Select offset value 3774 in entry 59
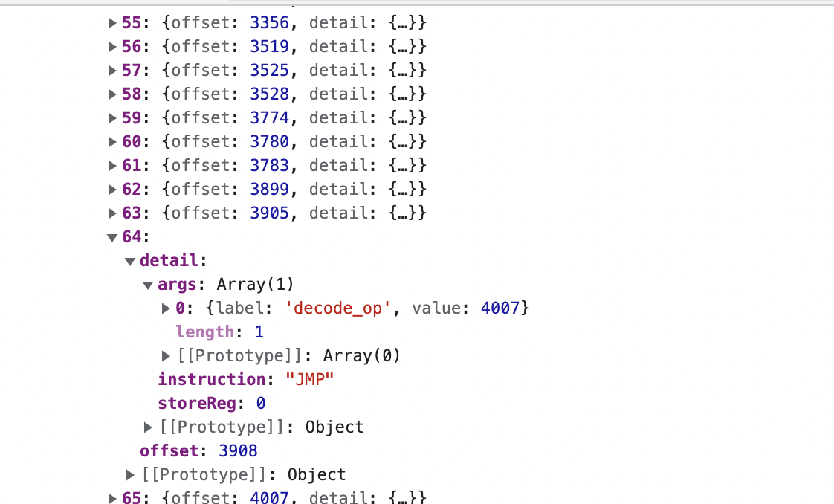This screenshot has height=504, width=834. tap(269, 118)
